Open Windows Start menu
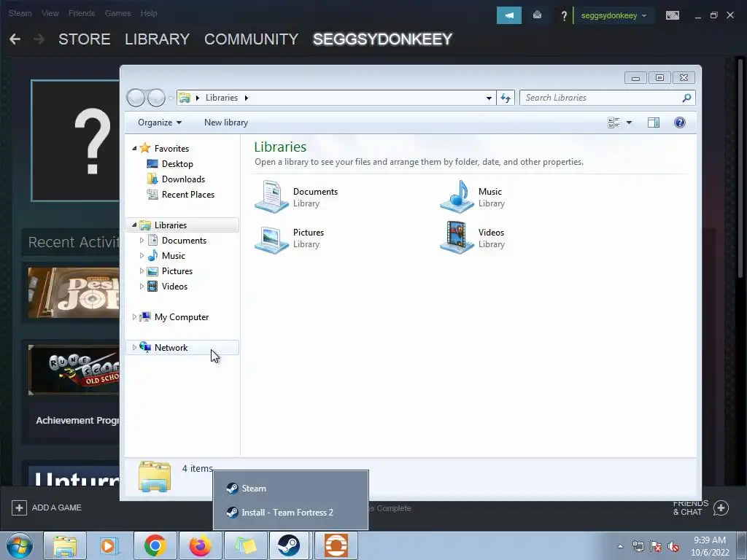This screenshot has height=560, width=747. [19, 545]
